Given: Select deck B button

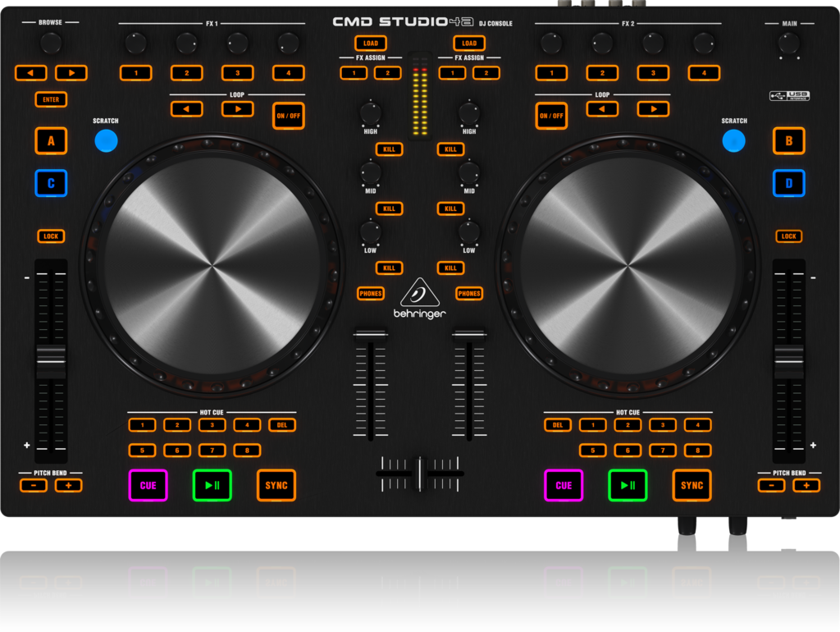Looking at the screenshot, I should [789, 141].
